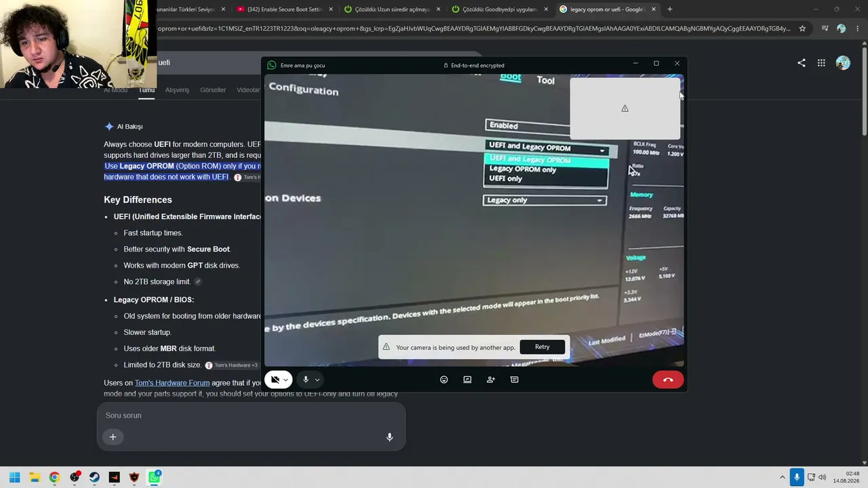Open the Görseller search tab
Image resolution: width=868 pixels, height=488 pixels.
(213, 90)
